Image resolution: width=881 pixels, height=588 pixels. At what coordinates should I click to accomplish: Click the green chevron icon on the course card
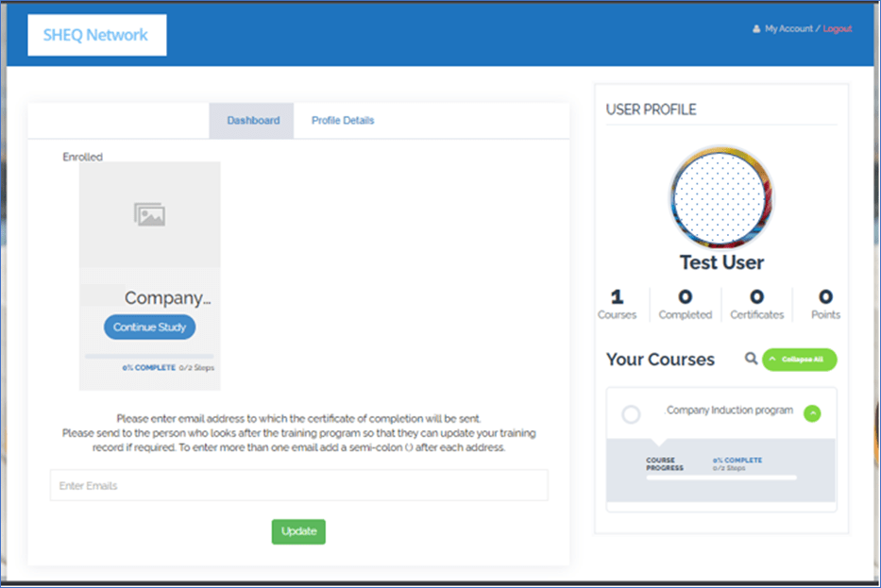pos(812,412)
